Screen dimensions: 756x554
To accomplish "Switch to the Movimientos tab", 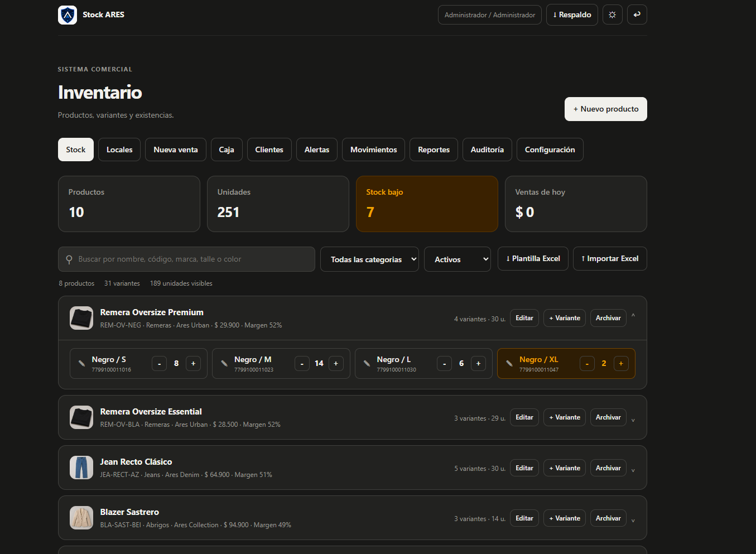I will (x=374, y=150).
